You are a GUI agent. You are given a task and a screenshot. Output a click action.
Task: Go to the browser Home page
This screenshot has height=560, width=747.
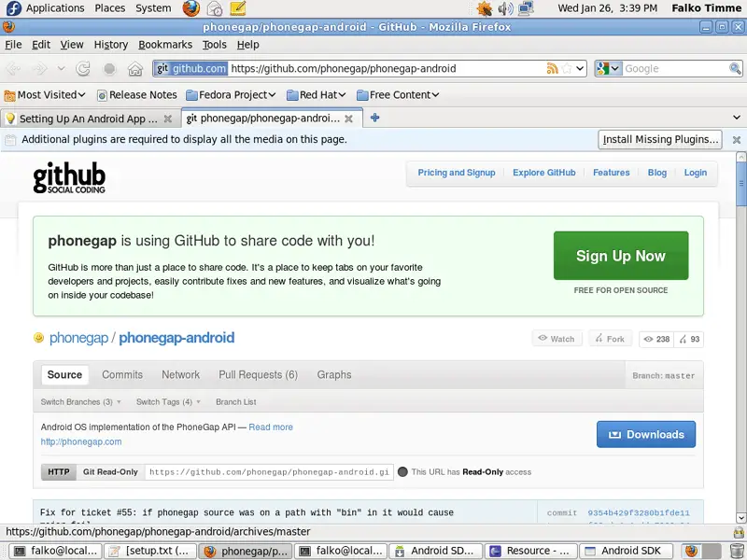coord(135,69)
